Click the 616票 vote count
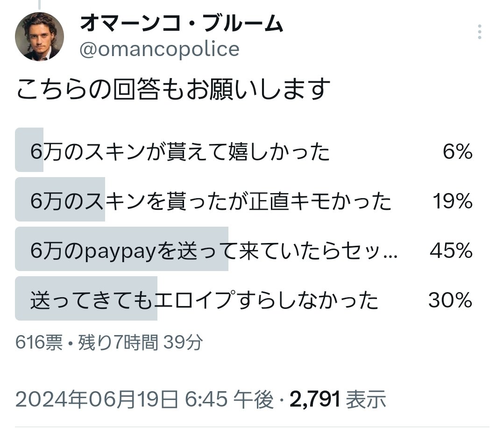 [39, 343]
